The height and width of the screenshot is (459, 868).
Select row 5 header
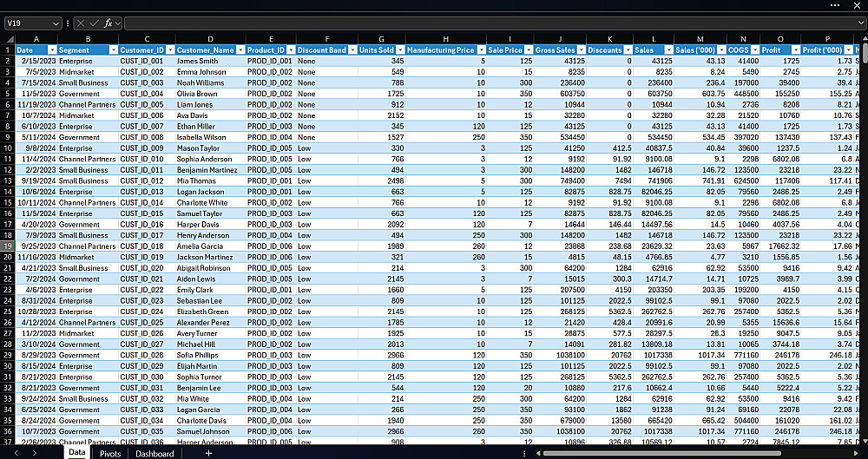(7, 94)
